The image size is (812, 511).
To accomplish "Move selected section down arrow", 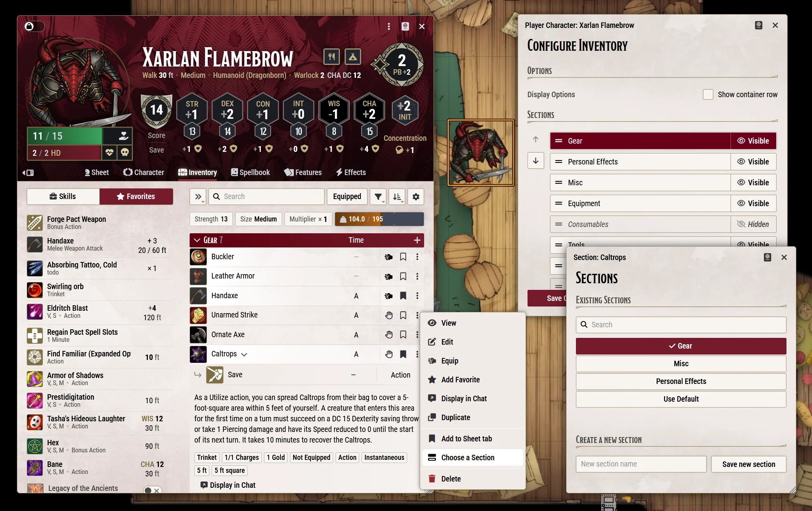I will point(536,160).
